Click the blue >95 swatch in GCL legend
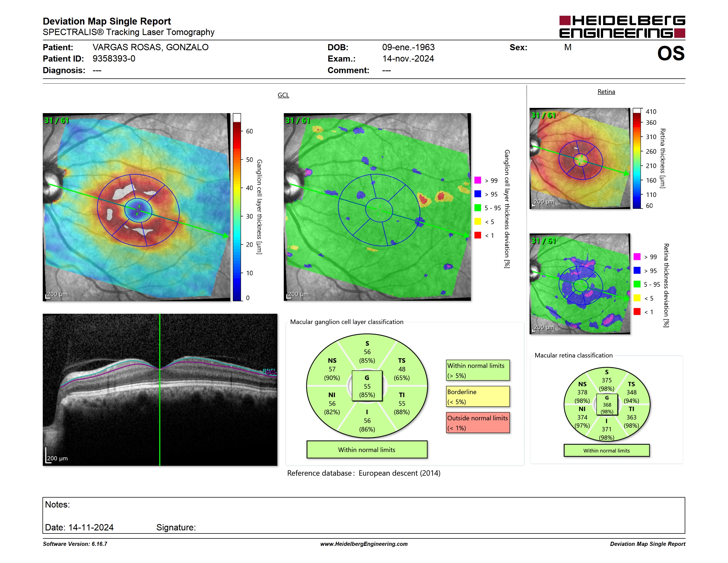Image resolution: width=728 pixels, height=563 pixels. click(x=478, y=194)
